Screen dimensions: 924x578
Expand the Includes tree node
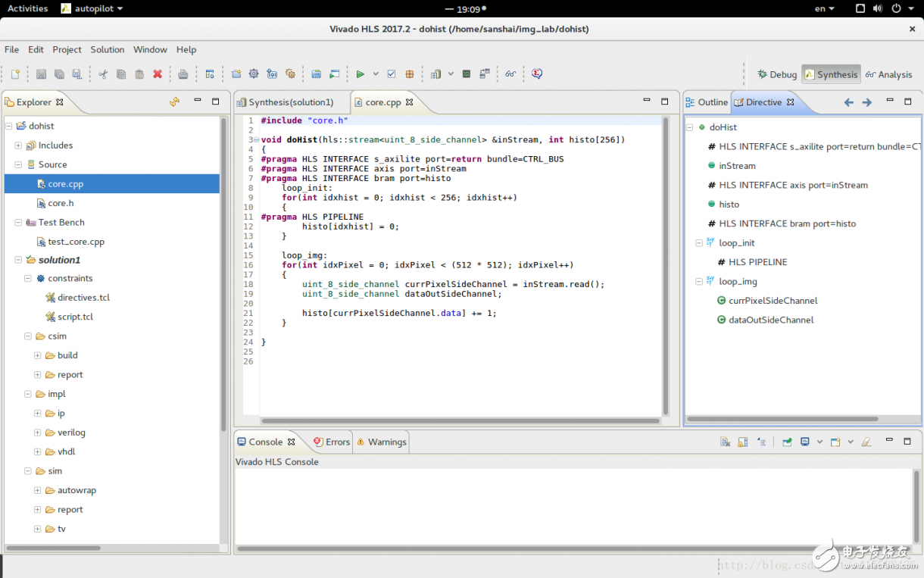tap(18, 145)
